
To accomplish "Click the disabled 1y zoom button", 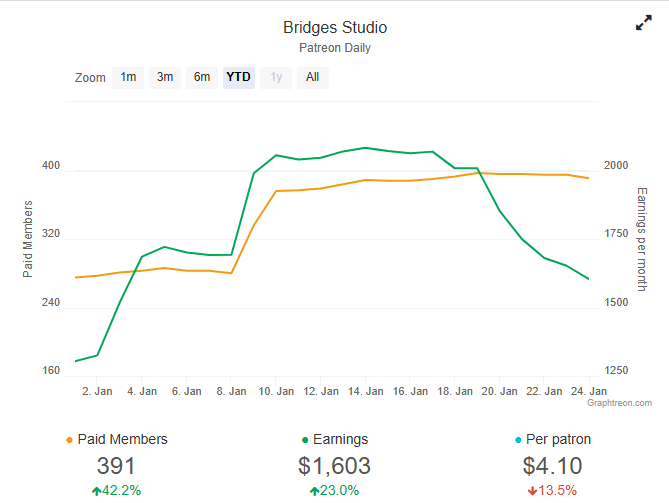I will 276,78.
